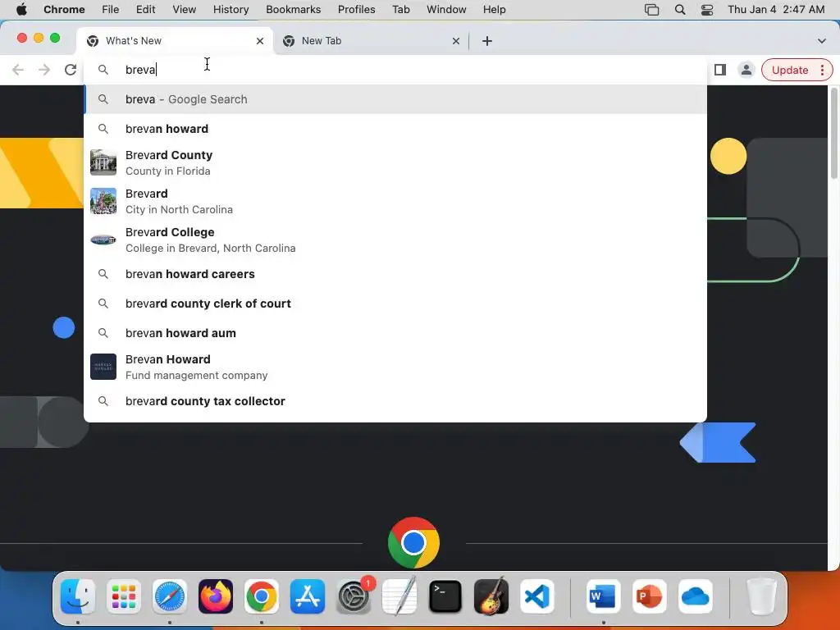
Task: Open the Apple menu
Action: click(x=21, y=10)
